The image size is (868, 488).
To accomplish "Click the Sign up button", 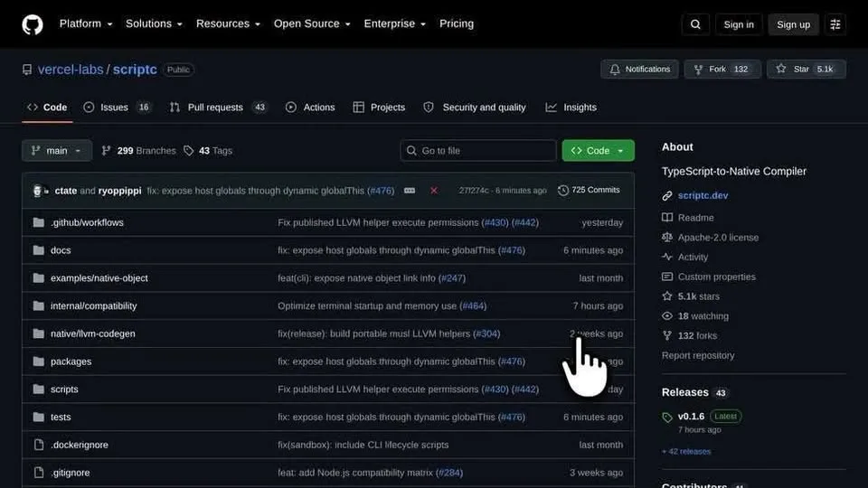I will point(793,24).
